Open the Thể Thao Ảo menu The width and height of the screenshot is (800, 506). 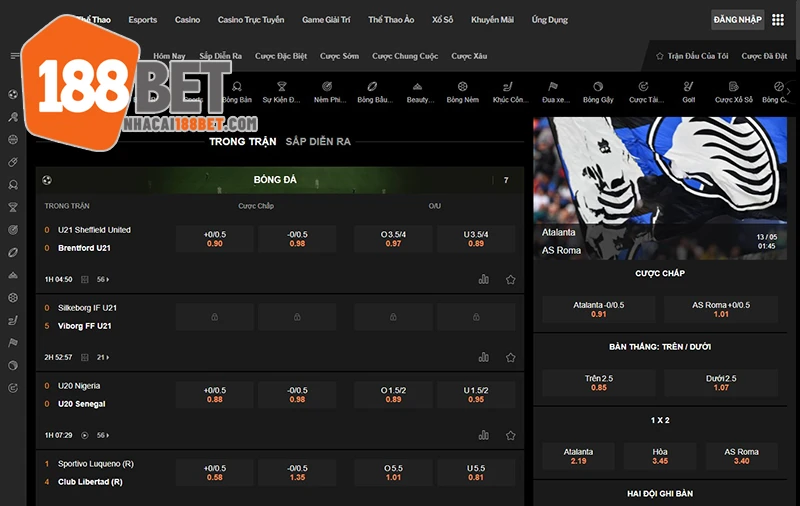[x=391, y=20]
